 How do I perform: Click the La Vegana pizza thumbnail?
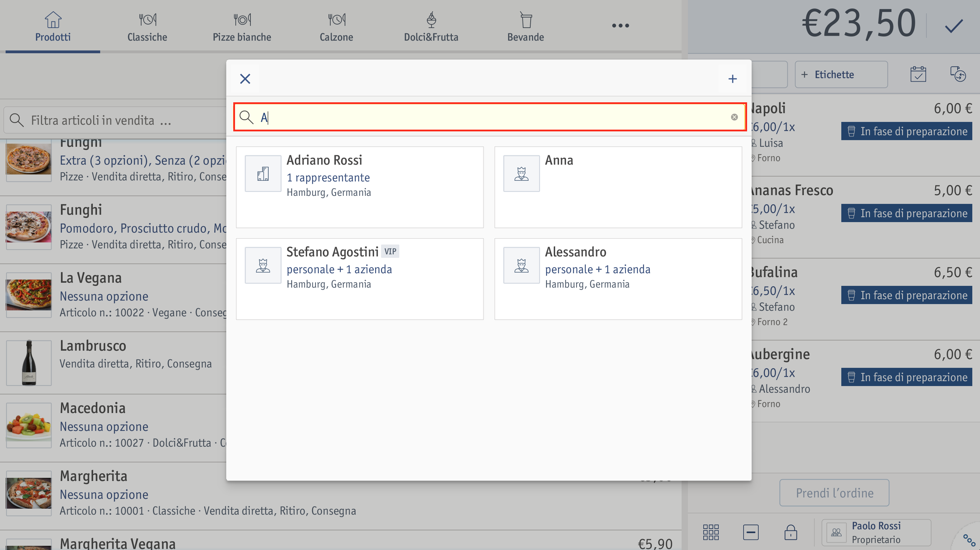coord(29,295)
